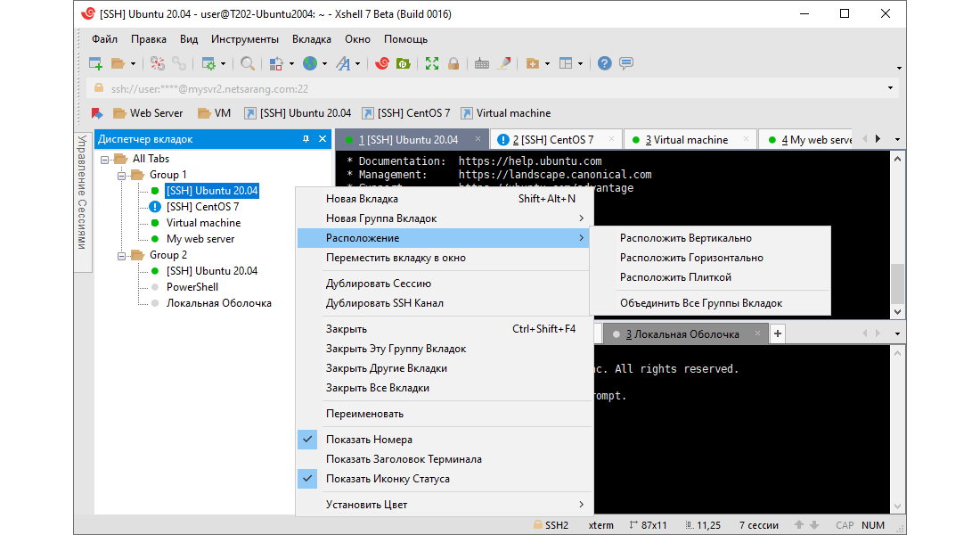Image resolution: width=980 pixels, height=535 pixels.
Task: Select My web server in the tab tree
Action: click(x=200, y=239)
